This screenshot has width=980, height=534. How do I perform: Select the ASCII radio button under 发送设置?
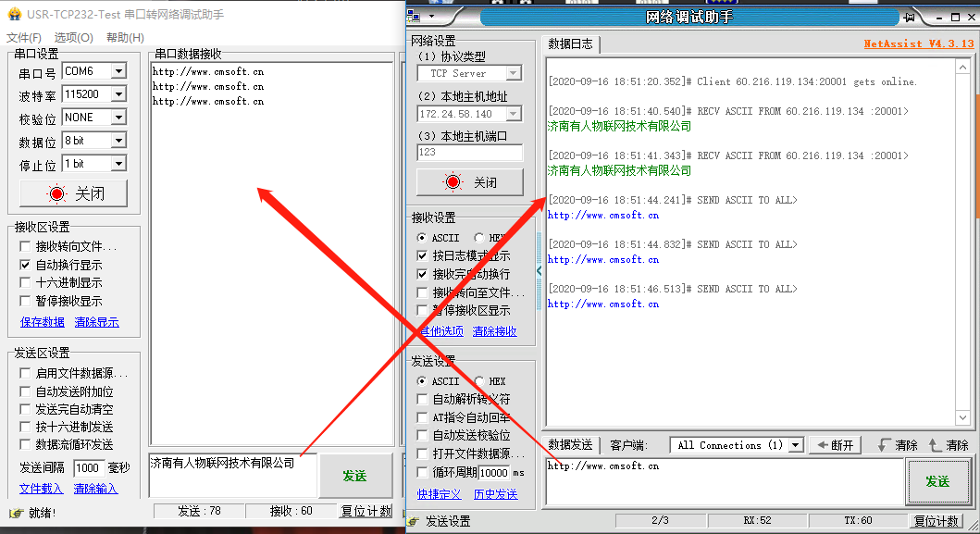(x=422, y=381)
